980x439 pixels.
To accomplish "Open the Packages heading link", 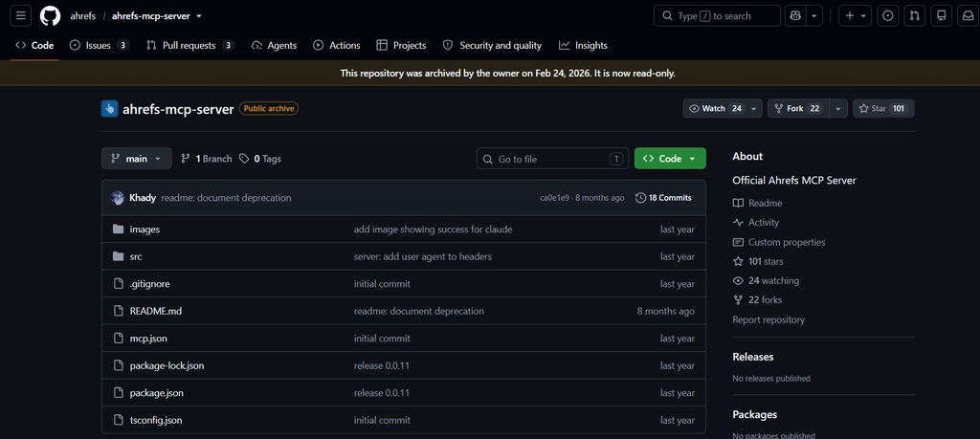I will coord(755,415).
